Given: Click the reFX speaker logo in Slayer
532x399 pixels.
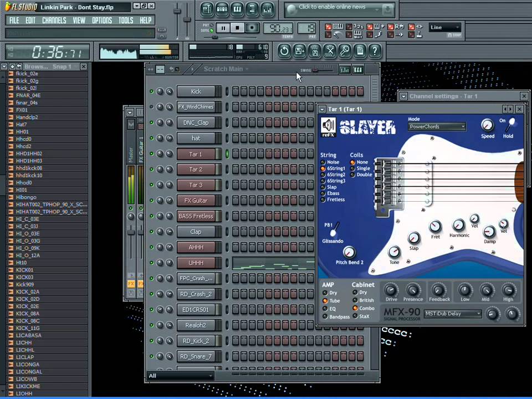Looking at the screenshot, I should [x=328, y=127].
